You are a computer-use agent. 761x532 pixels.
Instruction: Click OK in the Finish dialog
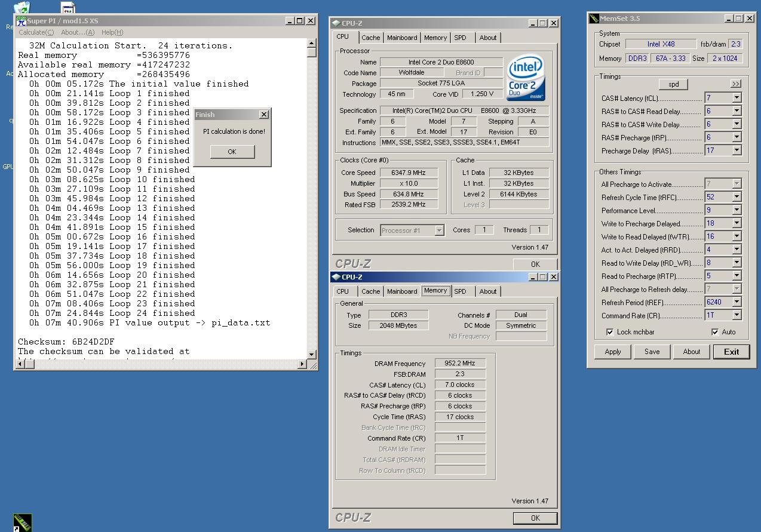point(232,152)
